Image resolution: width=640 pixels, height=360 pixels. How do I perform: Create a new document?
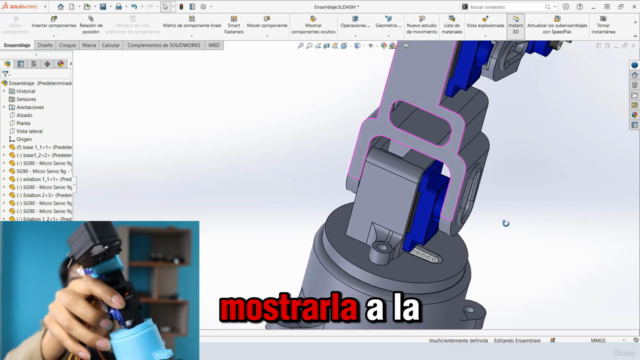click(x=71, y=7)
